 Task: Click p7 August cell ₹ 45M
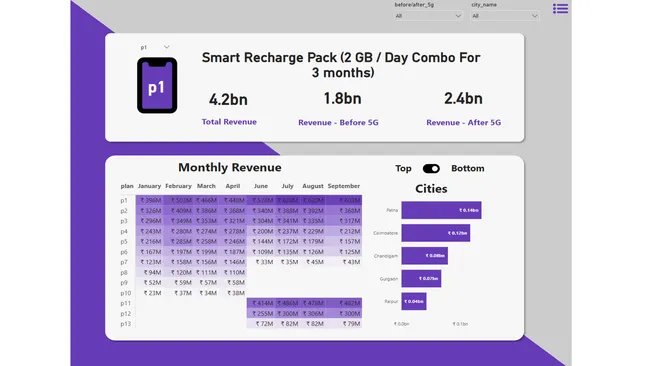tap(313, 262)
